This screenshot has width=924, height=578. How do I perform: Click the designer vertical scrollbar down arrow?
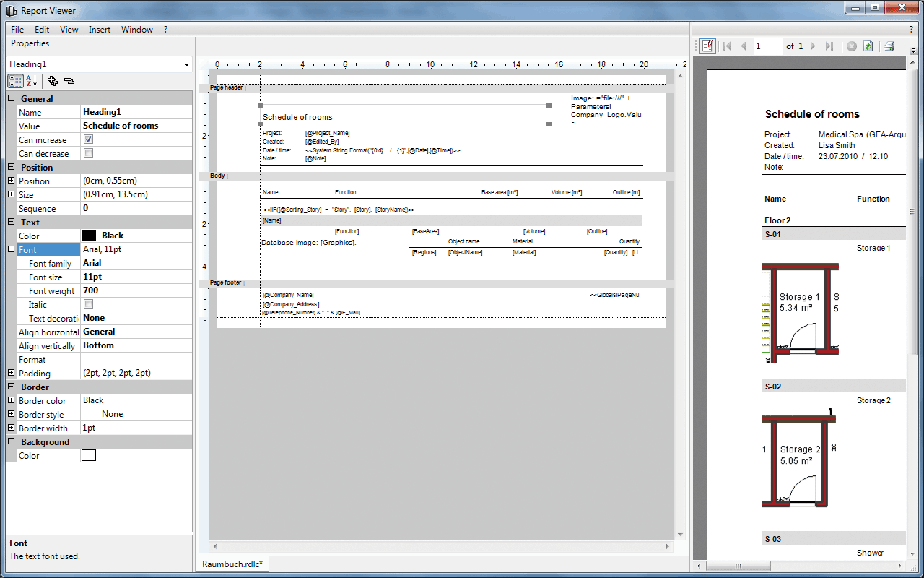pyautogui.click(x=680, y=533)
